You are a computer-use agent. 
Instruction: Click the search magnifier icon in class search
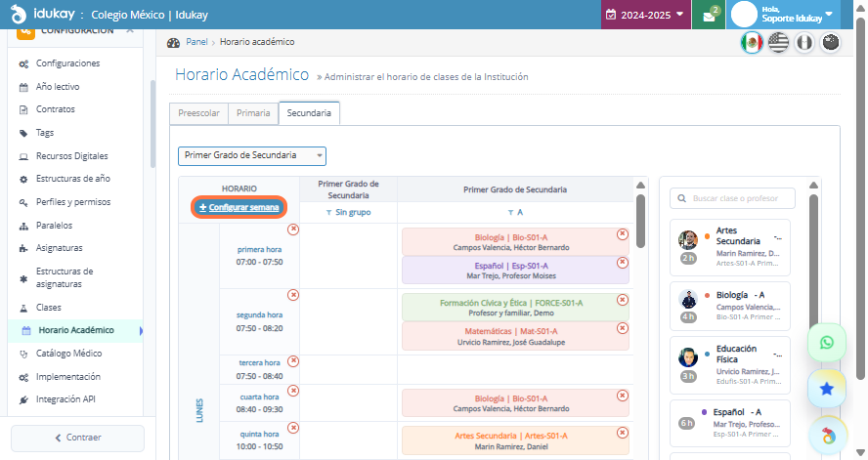point(681,198)
